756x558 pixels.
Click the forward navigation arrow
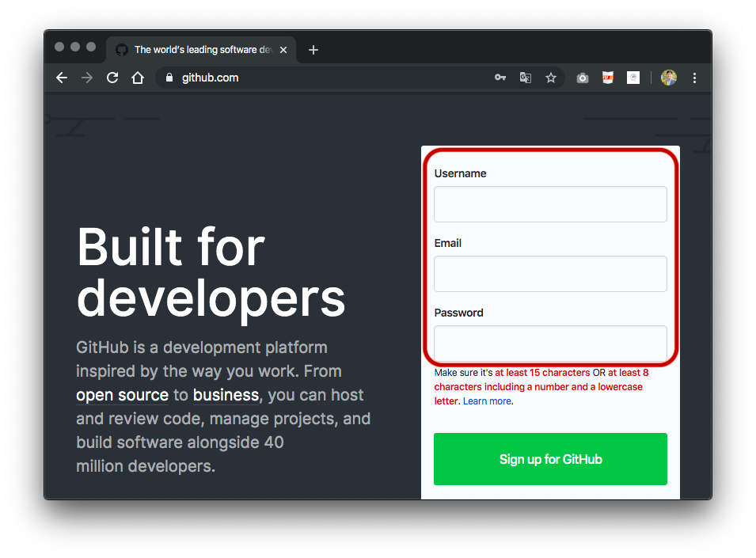point(87,78)
